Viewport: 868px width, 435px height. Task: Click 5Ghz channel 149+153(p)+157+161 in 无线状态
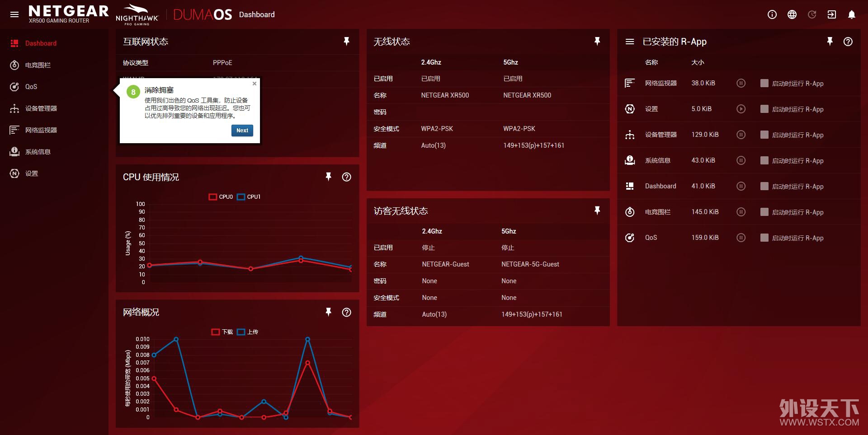pyautogui.click(x=533, y=145)
